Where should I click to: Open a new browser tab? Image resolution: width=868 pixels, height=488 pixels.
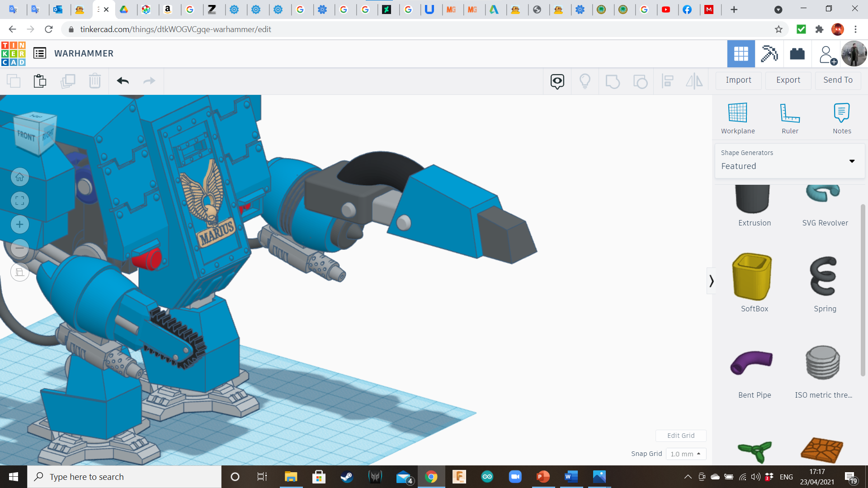coord(734,9)
